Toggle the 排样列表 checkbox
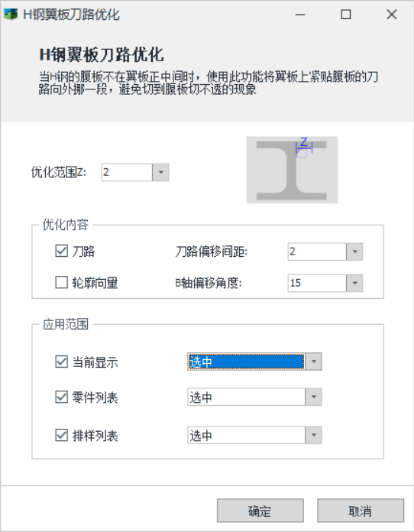This screenshot has height=532, width=414. tap(61, 435)
